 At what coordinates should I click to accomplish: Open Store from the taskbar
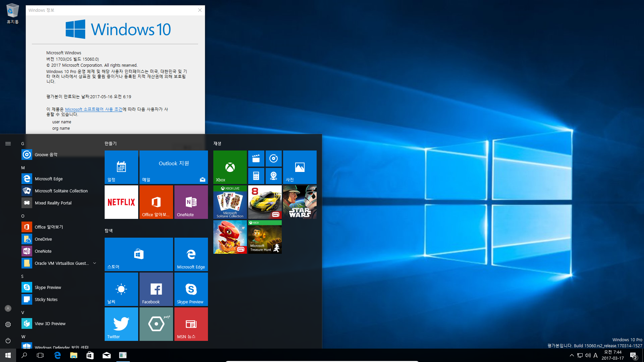click(90, 355)
